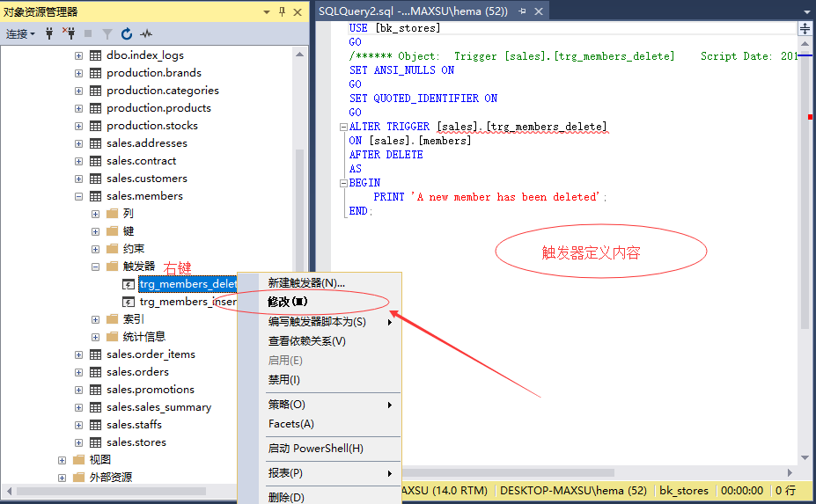Image resolution: width=816 pixels, height=504 pixels.
Task: Click table icon of sales.order_items
Action: click(x=96, y=354)
